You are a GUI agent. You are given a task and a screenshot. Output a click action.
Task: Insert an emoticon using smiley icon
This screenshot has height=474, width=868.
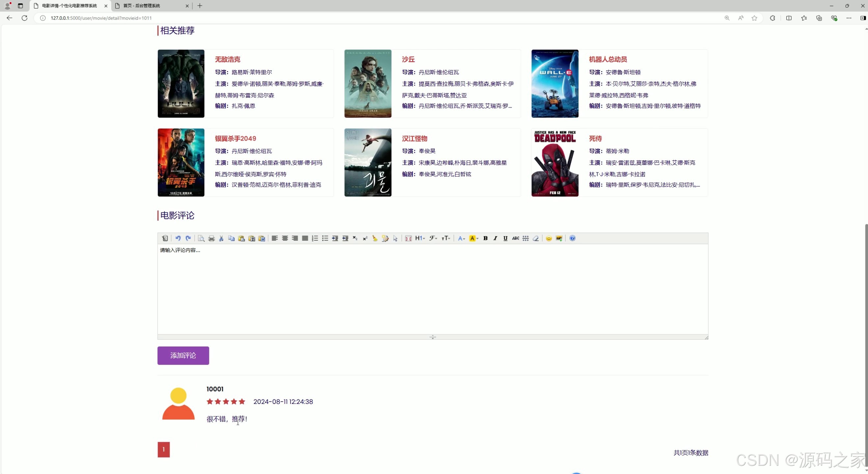549,239
